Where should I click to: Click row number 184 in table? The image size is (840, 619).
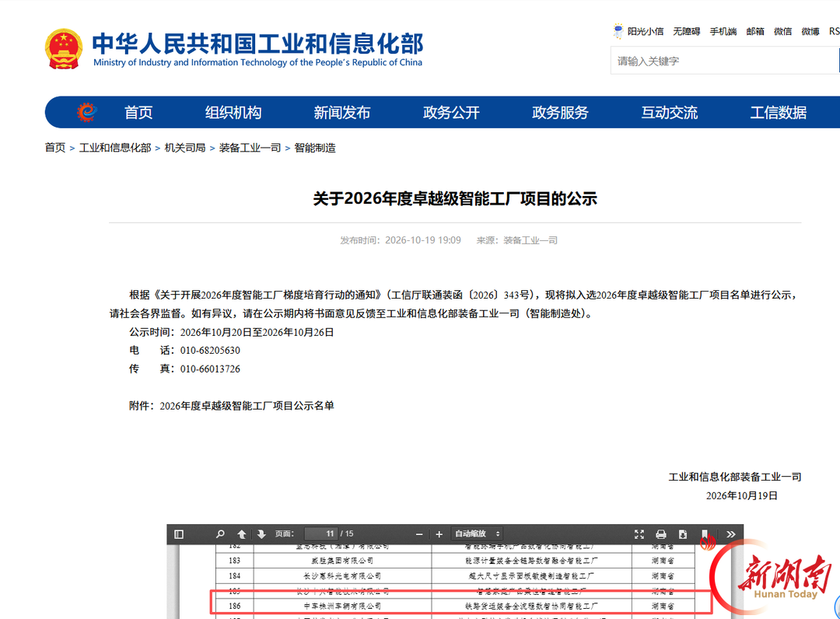point(235,576)
